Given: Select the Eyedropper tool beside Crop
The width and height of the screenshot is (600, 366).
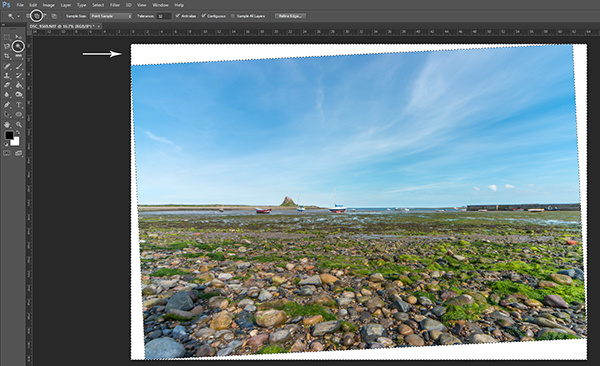Looking at the screenshot, I should coord(18,56).
